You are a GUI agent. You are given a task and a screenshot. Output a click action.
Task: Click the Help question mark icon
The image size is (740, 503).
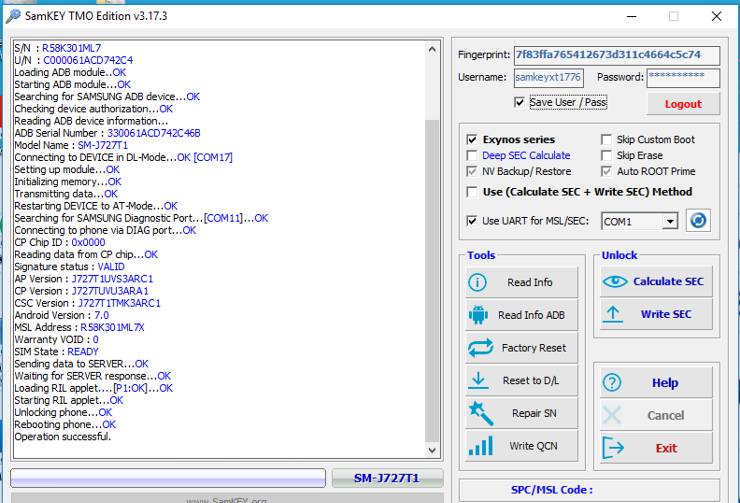click(612, 383)
